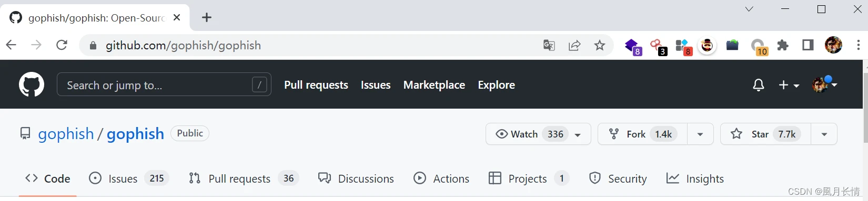The width and height of the screenshot is (868, 201).
Task: Open the Security tab
Action: [618, 178]
